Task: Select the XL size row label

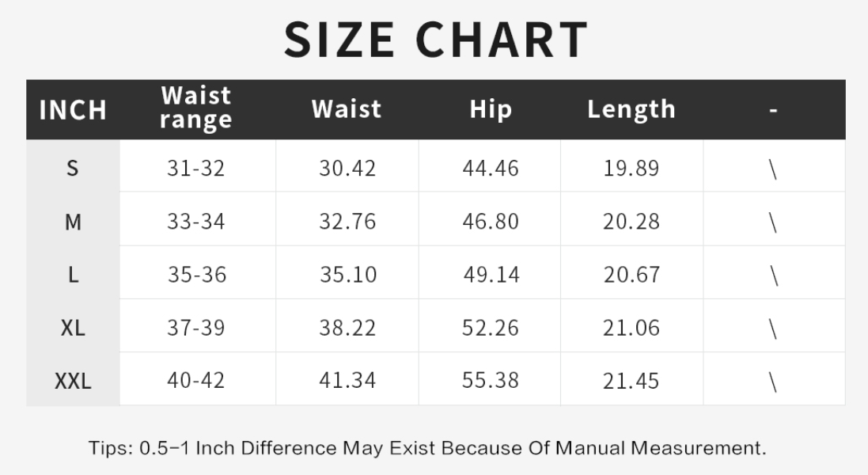Action: tap(73, 328)
